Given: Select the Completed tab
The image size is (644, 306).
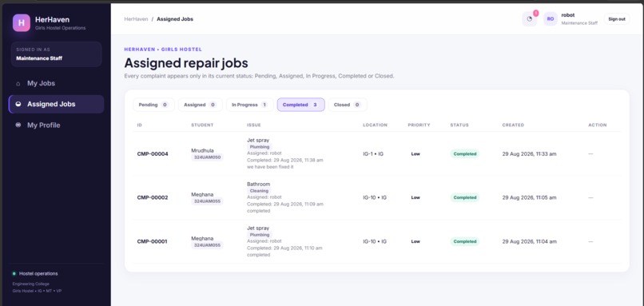Looking at the screenshot, I should click(300, 105).
